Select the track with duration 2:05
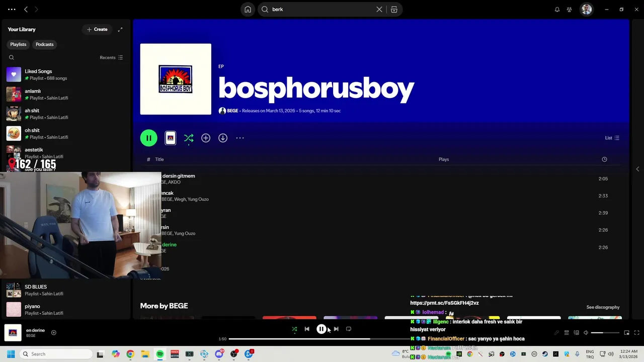644x362 pixels. [380, 179]
